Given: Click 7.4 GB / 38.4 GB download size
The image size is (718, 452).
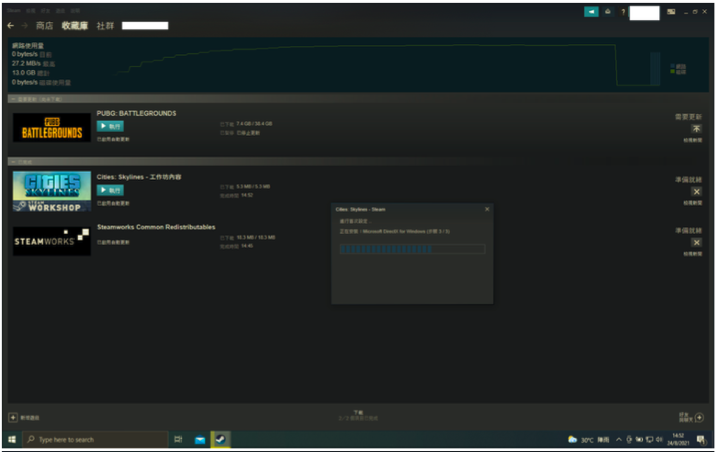Looking at the screenshot, I should tap(254, 124).
